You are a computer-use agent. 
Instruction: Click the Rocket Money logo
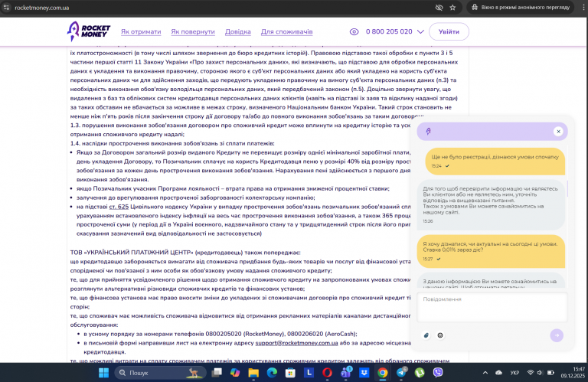[x=89, y=31]
